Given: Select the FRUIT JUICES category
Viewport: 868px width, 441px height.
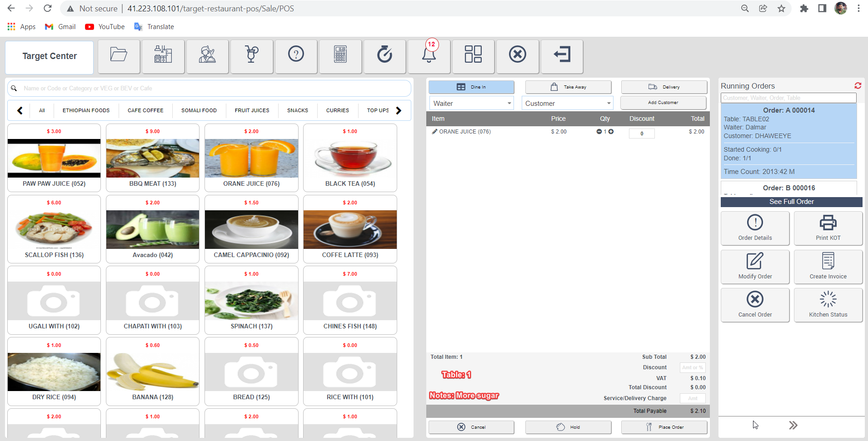Looking at the screenshot, I should point(252,110).
